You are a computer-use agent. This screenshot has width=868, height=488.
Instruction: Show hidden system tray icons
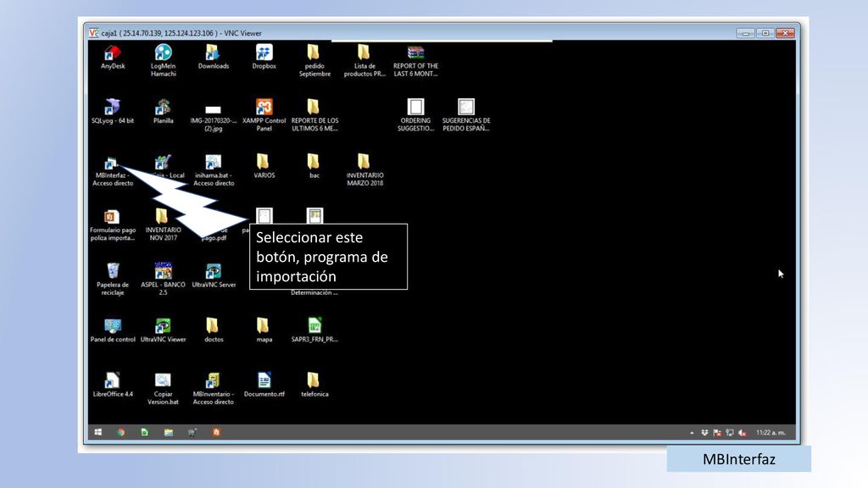pos(692,433)
